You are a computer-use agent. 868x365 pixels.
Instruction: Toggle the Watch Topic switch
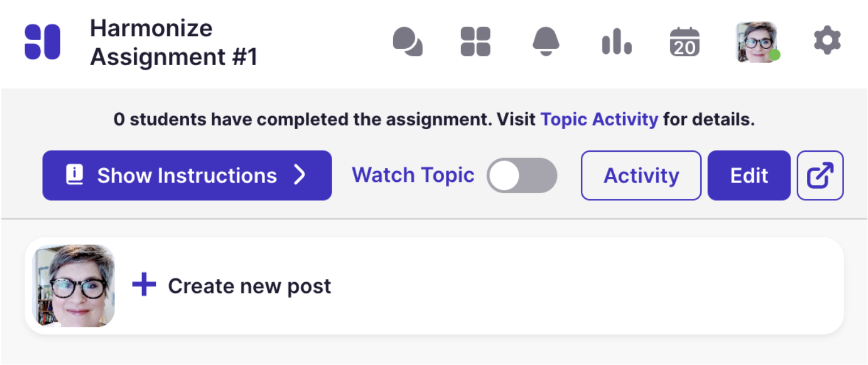click(x=522, y=176)
